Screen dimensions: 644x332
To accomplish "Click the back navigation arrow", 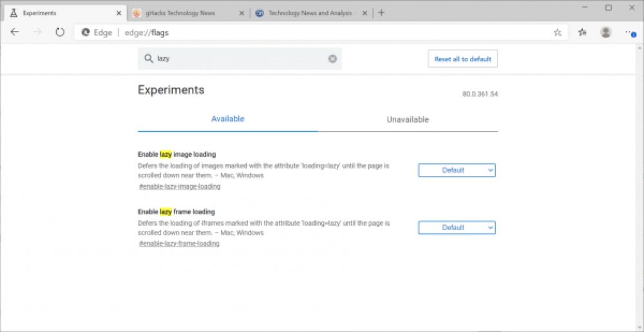I will click(15, 32).
